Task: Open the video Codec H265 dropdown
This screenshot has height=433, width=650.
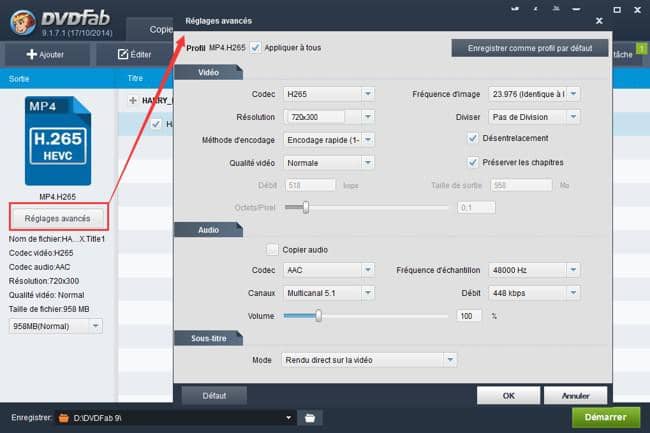Action: [x=368, y=94]
